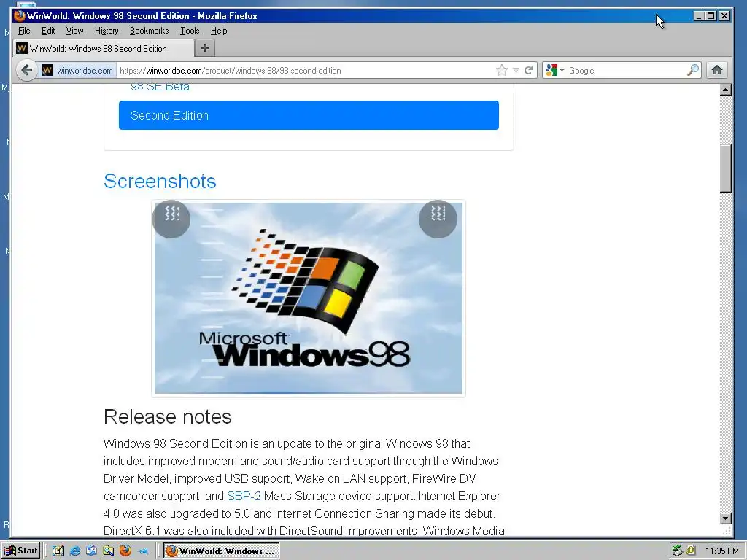Click the scrollbar up arrow
The height and width of the screenshot is (560, 747).
pyautogui.click(x=726, y=90)
